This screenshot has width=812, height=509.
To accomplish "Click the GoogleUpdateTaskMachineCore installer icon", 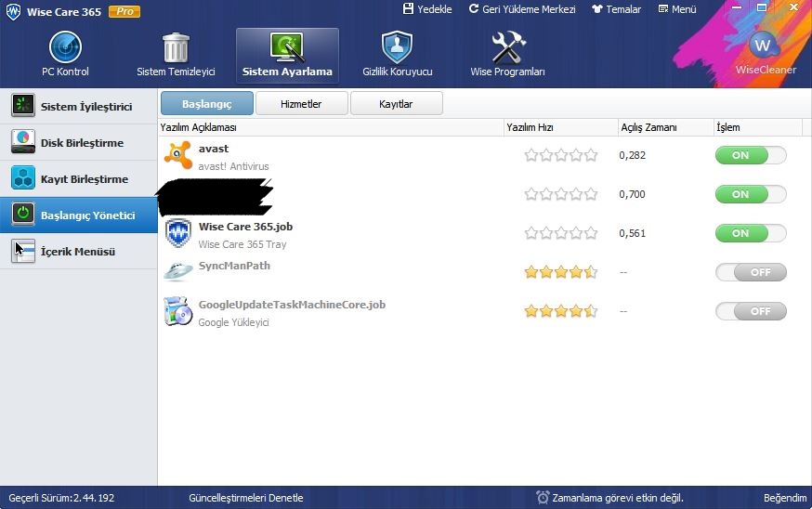I will tap(178, 310).
